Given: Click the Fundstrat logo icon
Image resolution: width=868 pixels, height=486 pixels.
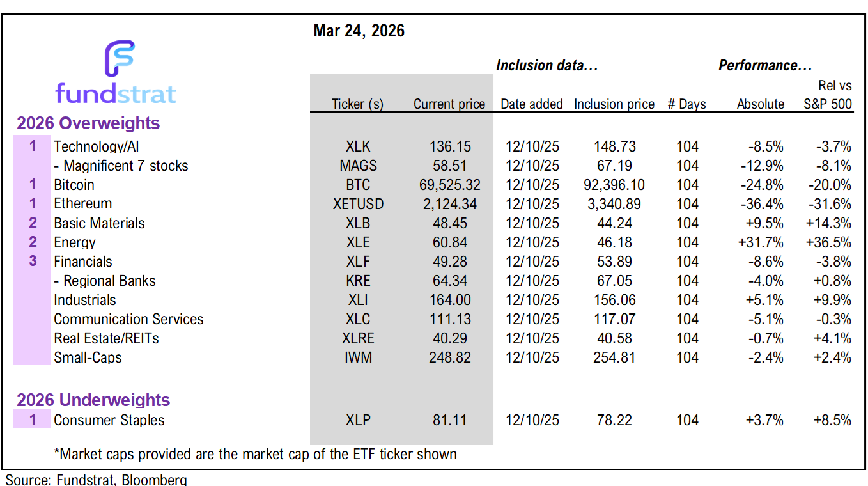Looking at the screenshot, I should tap(119, 59).
